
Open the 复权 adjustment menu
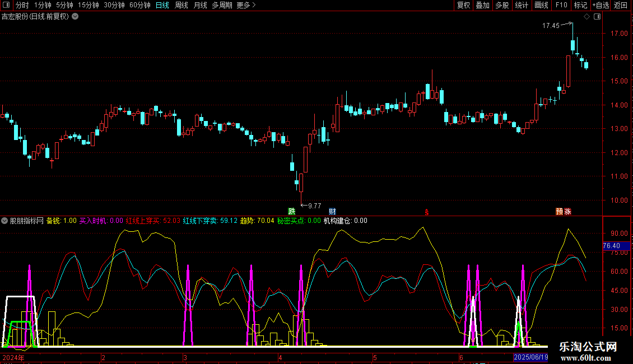[463, 5]
